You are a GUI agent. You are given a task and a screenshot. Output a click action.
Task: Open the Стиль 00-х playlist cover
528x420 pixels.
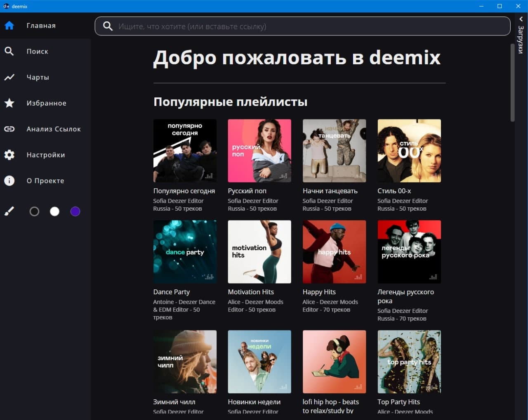click(409, 151)
